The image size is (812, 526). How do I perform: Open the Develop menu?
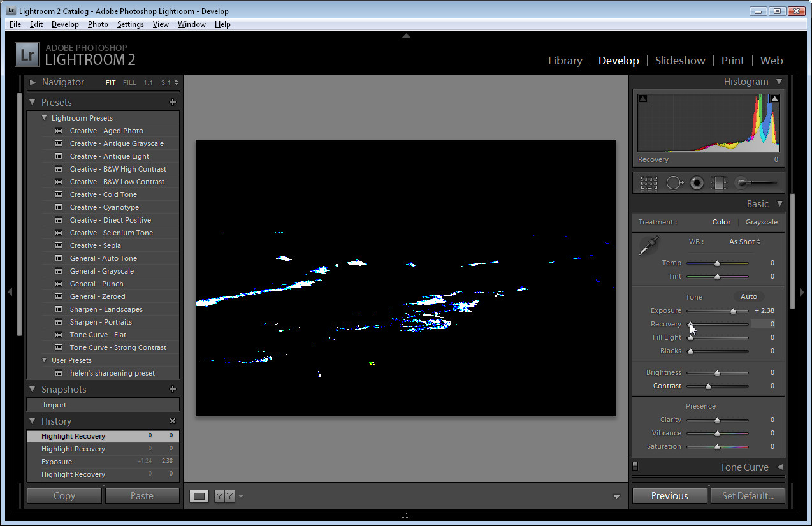coord(65,24)
